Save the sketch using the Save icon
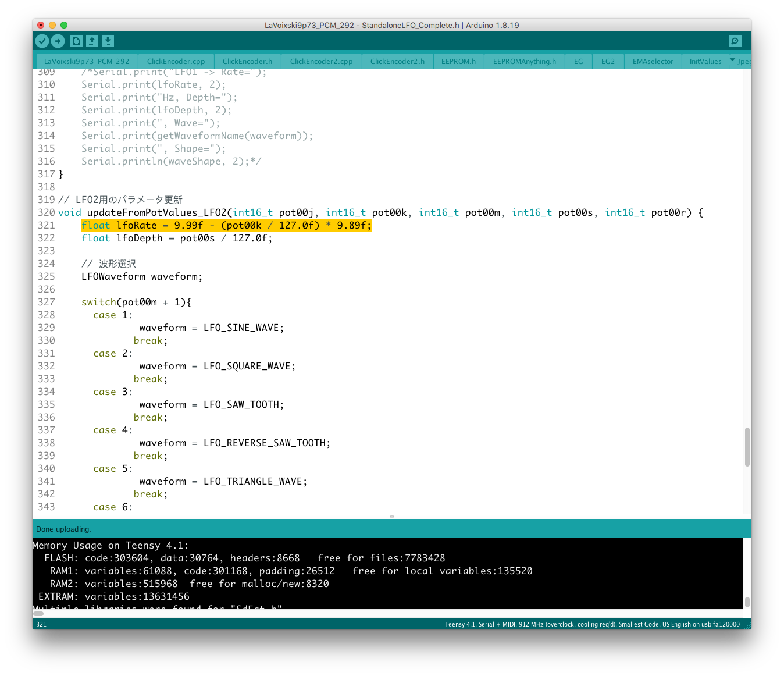Image resolution: width=784 pixels, height=676 pixels. click(x=108, y=41)
